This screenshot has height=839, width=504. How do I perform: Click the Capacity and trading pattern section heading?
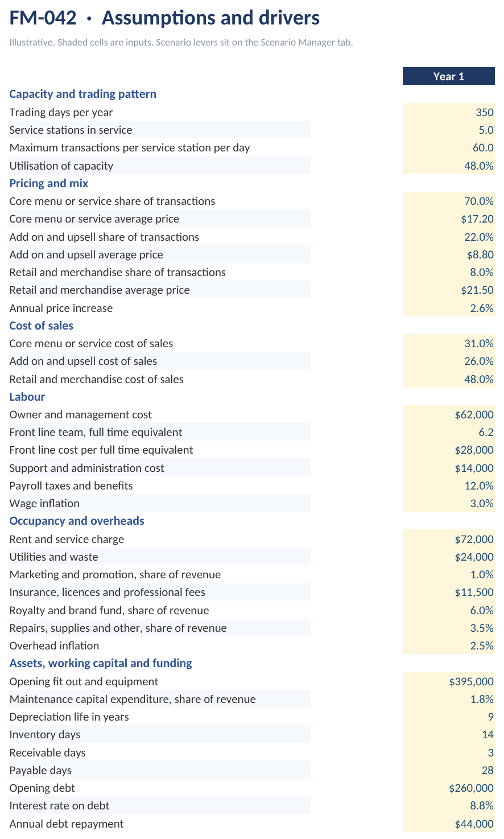coord(83,94)
